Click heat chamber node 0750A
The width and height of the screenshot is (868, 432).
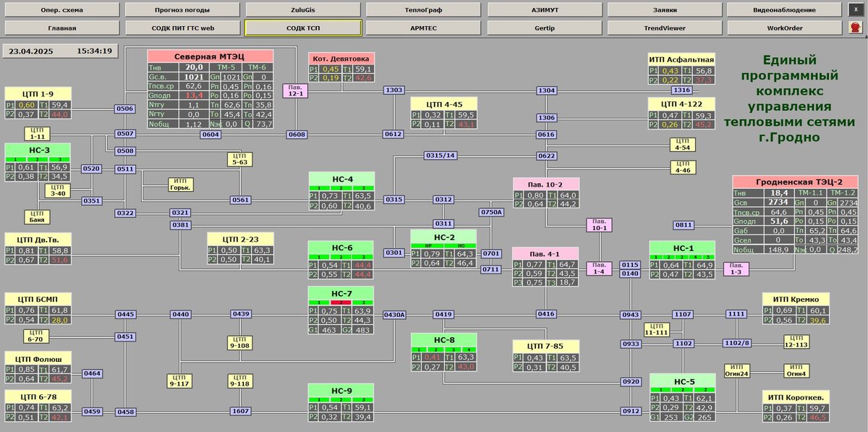[491, 212]
